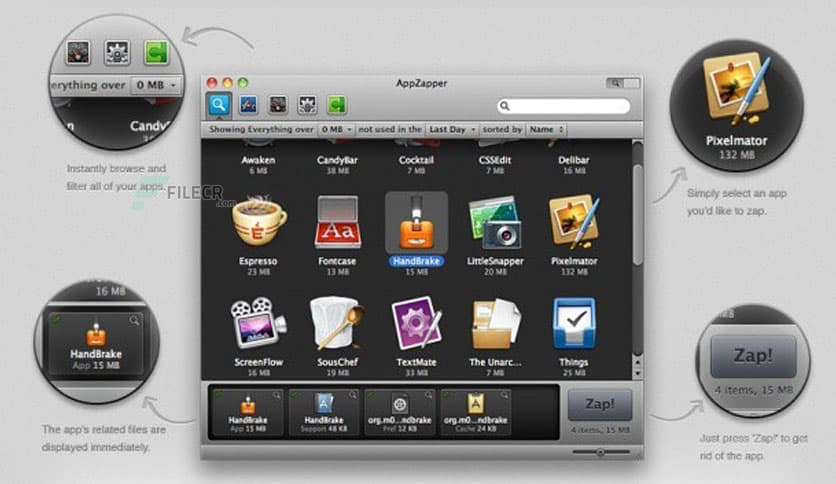Open the Applications filter in the toolbar
The image size is (836, 484).
pos(249,104)
